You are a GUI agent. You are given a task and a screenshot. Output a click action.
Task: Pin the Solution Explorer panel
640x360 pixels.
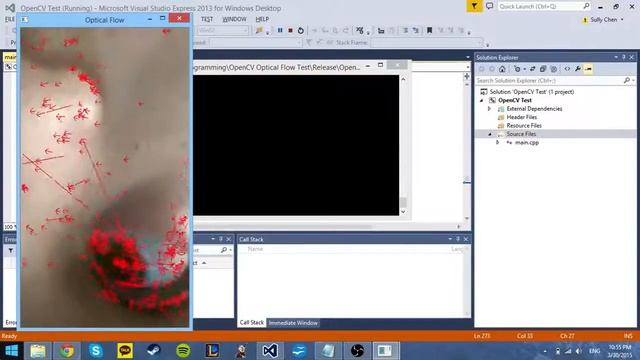pos(624,58)
